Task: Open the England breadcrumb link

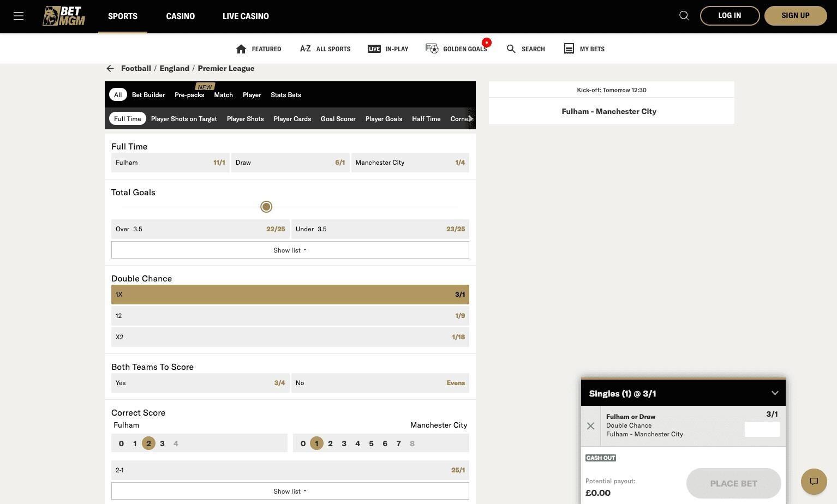Action: pos(174,68)
